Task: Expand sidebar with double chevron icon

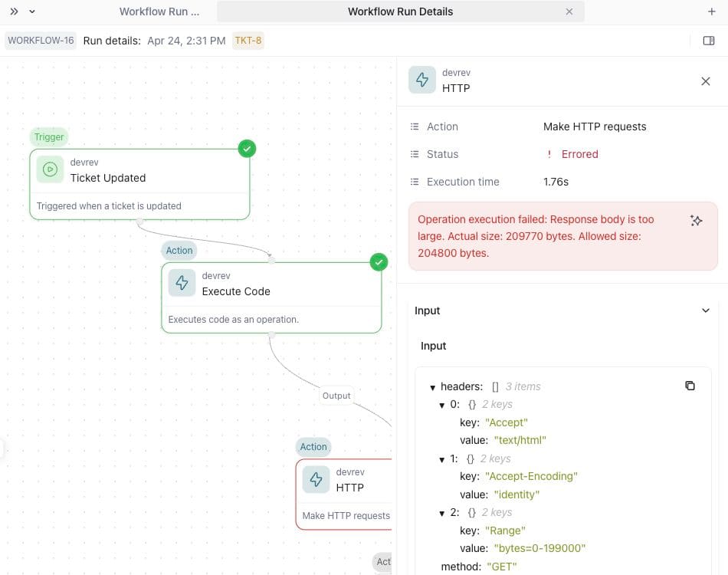Action: pyautogui.click(x=14, y=11)
